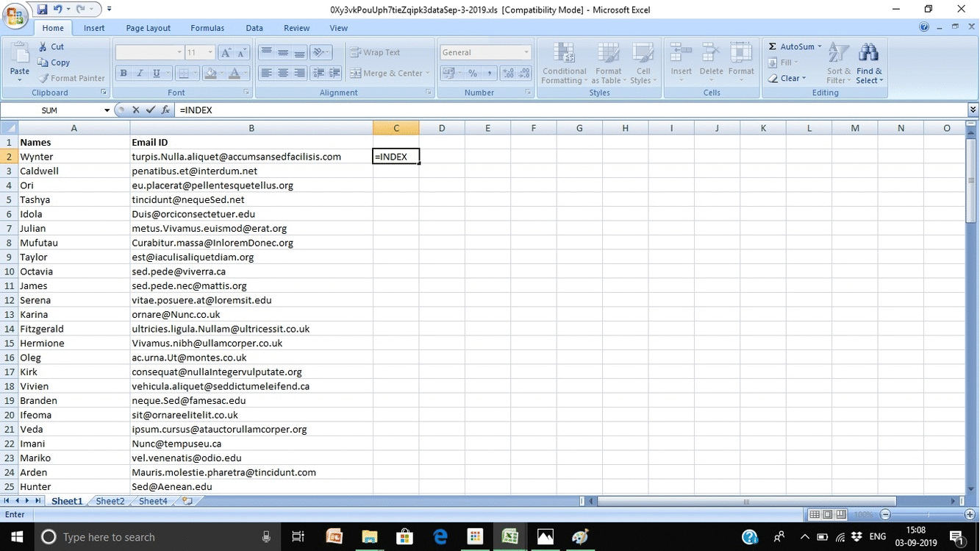The width and height of the screenshot is (980, 551).
Task: Toggle Center horizontal alignment
Action: coord(283,73)
